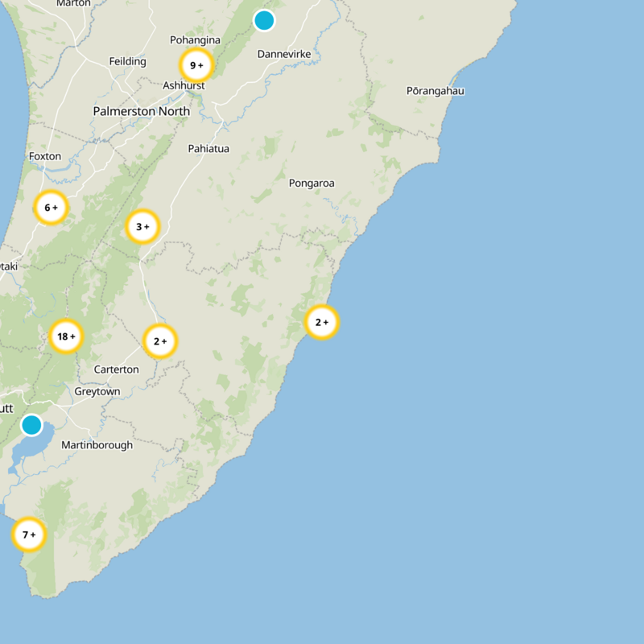Open the 18 + cluster marker
644x644 pixels.
click(x=66, y=336)
